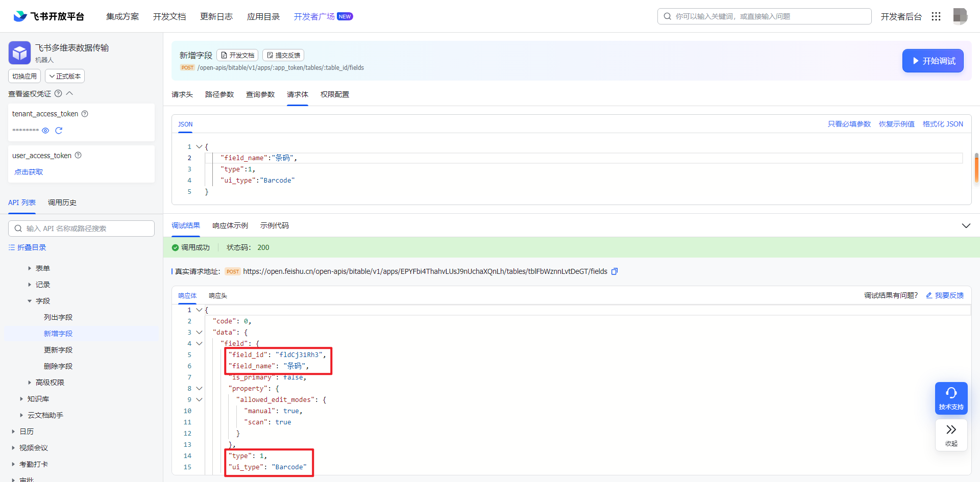Open 应用目录 in top navigation
980x482 pixels.
[263, 16]
